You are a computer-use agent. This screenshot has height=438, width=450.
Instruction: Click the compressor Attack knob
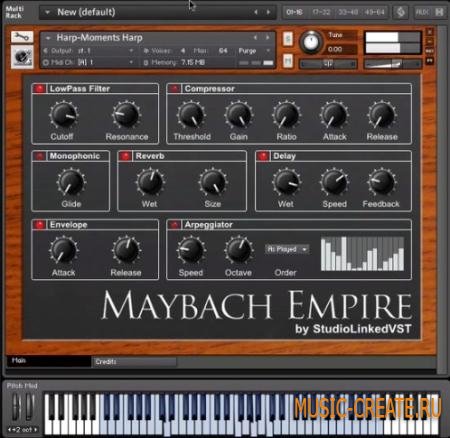point(334,115)
